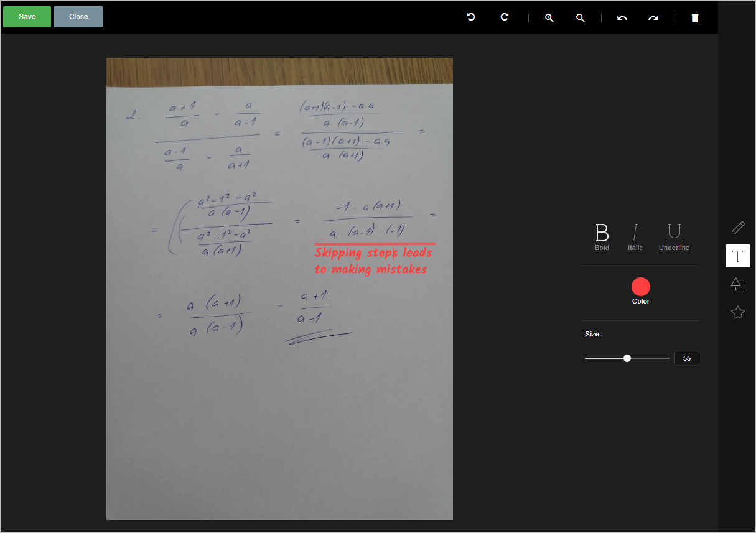This screenshot has width=756, height=533.
Task: Redo the last annotation
Action: coord(653,18)
